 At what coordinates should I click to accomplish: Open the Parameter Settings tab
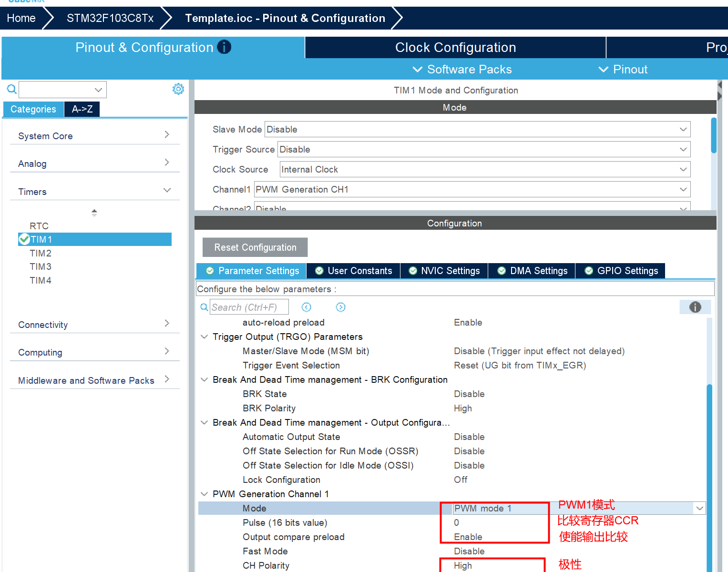click(251, 271)
